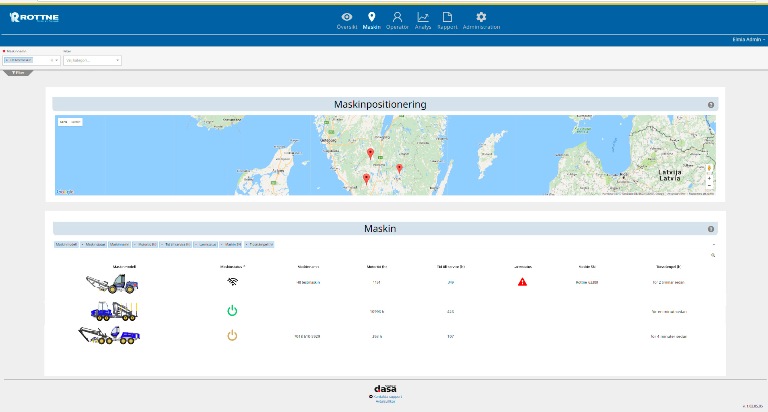Click the wifi status icon in first row

click(232, 282)
